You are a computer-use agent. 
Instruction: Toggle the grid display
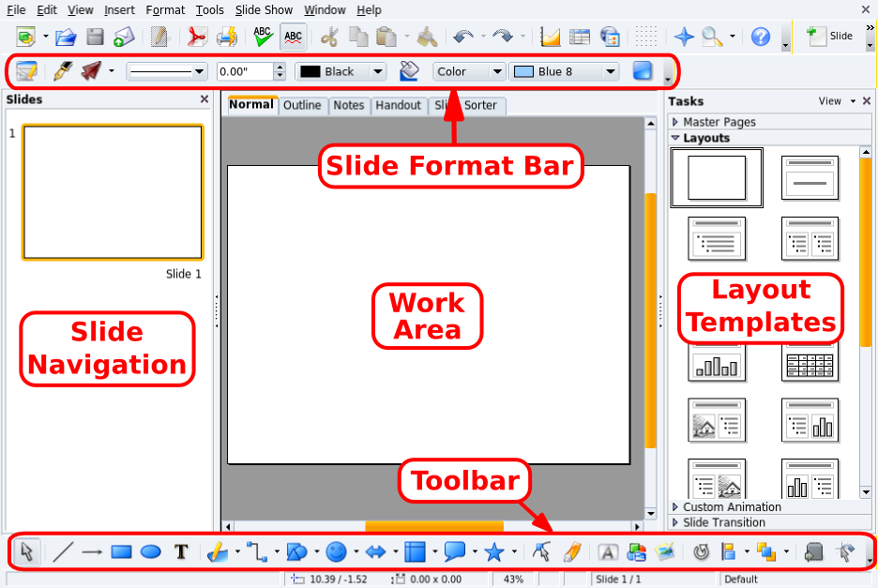(x=645, y=36)
